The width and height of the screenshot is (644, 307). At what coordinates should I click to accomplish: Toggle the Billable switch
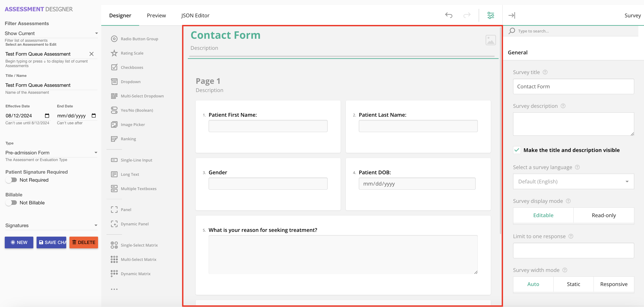coord(11,203)
